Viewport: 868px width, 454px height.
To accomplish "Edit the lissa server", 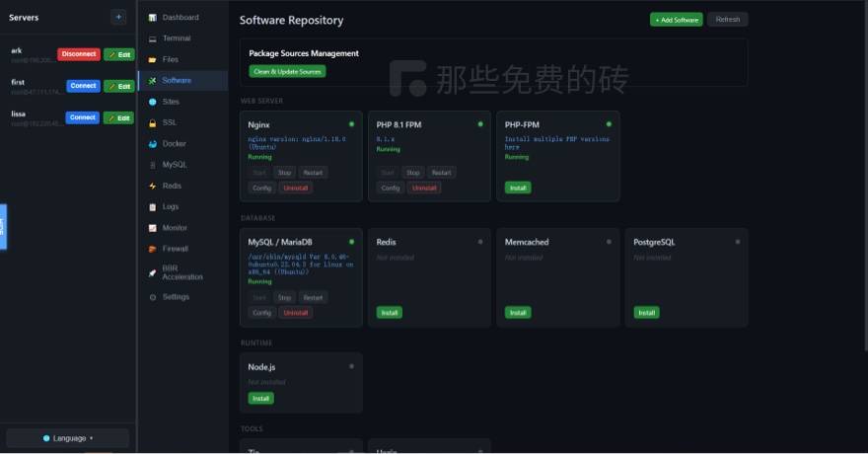I will [118, 117].
